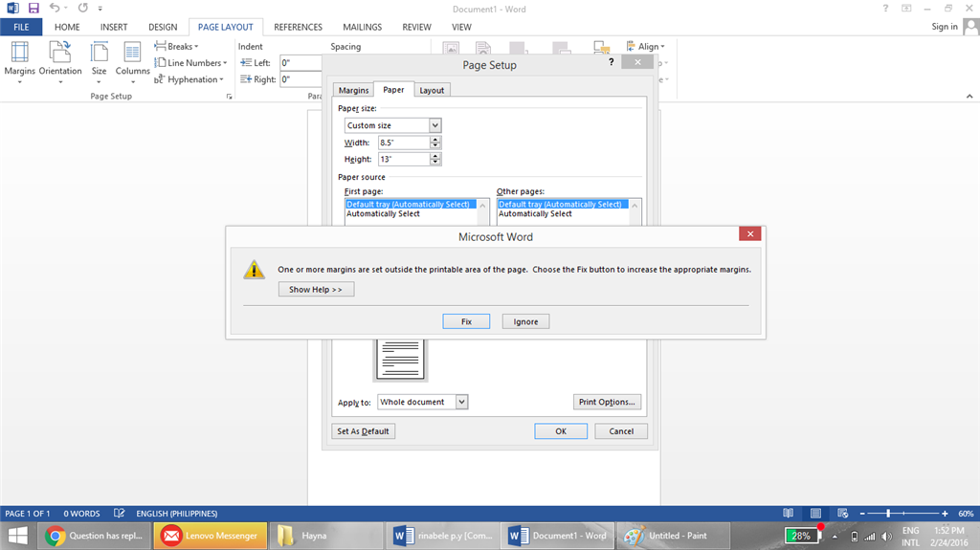The height and width of the screenshot is (550, 980).
Task: Open Untitled - Paint in taskbar
Action: coord(674,536)
